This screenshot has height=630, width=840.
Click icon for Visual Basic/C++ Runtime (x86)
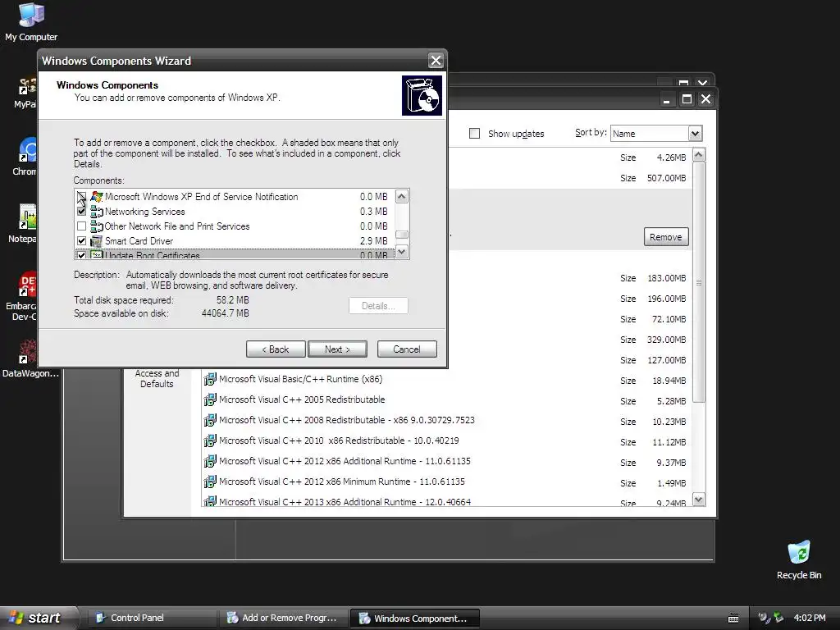[210, 379]
